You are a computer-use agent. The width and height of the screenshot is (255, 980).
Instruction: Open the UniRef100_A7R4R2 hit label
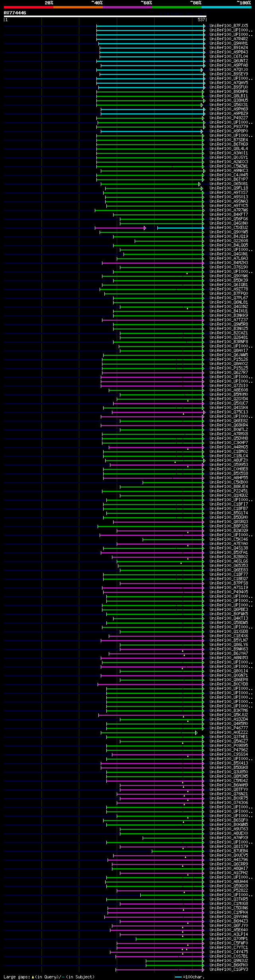229,39
